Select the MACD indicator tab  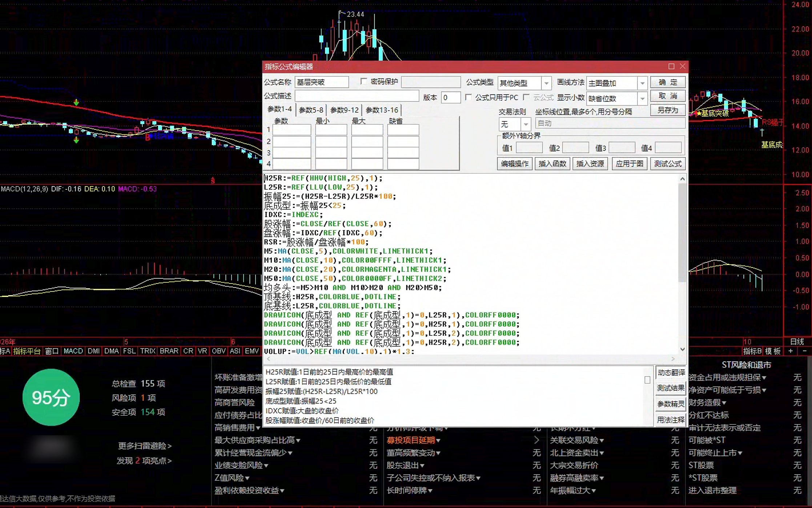click(73, 351)
